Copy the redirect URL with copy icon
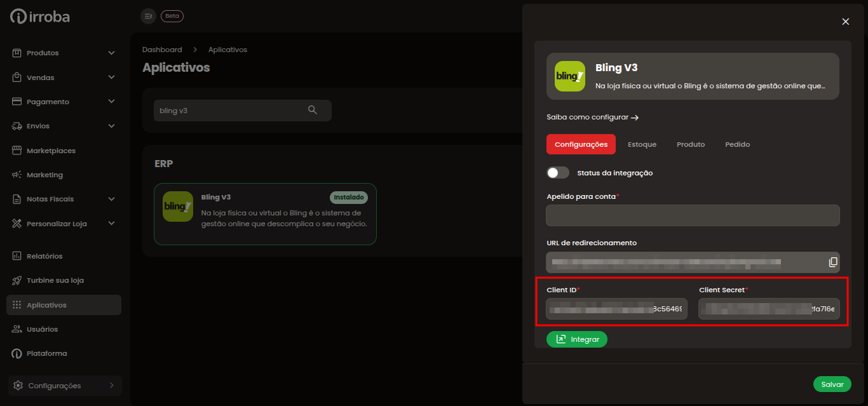 (x=833, y=262)
